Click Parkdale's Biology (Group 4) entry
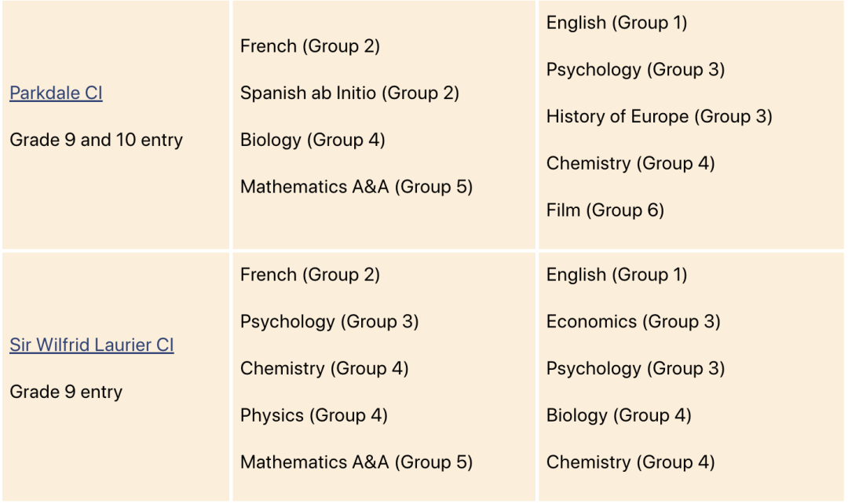 pyautogui.click(x=313, y=140)
